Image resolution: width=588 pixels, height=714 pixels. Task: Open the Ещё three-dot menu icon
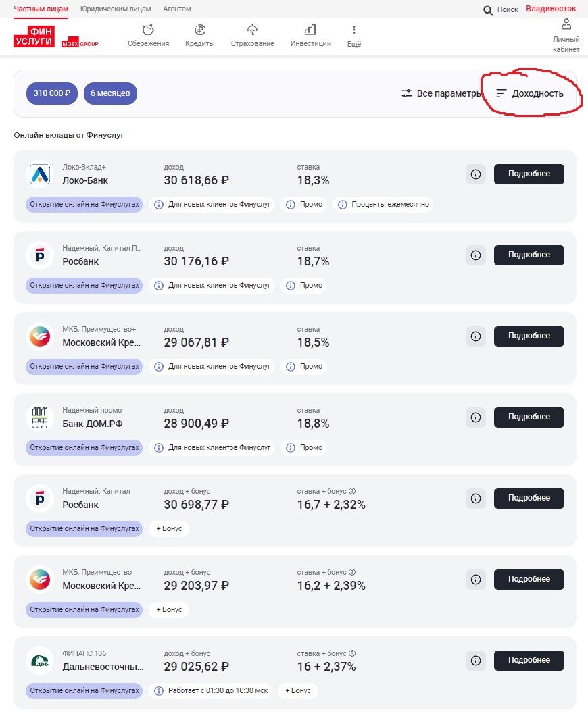pos(353,30)
